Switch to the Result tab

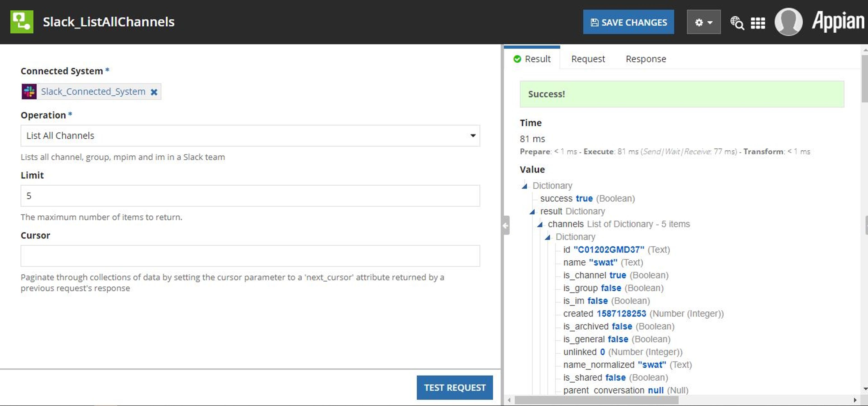pyautogui.click(x=532, y=59)
